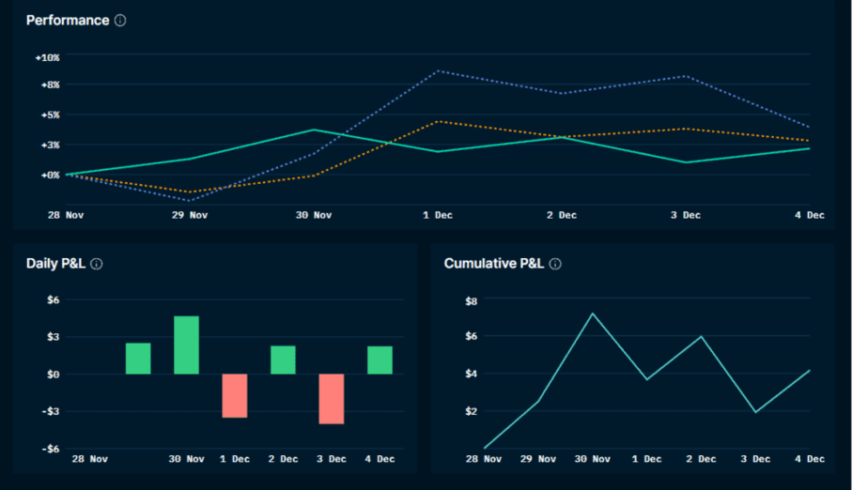Open the Daily P&L info tooltip icon
The image size is (868, 490).
click(96, 264)
